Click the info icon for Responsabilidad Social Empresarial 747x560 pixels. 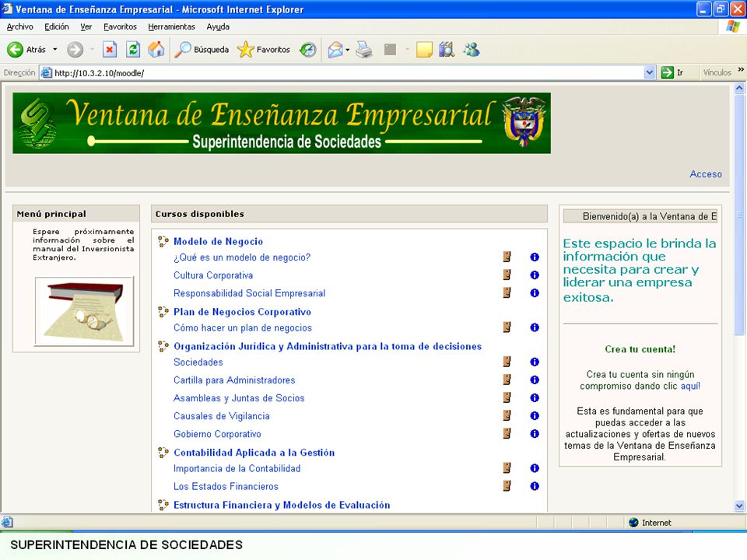[535, 293]
